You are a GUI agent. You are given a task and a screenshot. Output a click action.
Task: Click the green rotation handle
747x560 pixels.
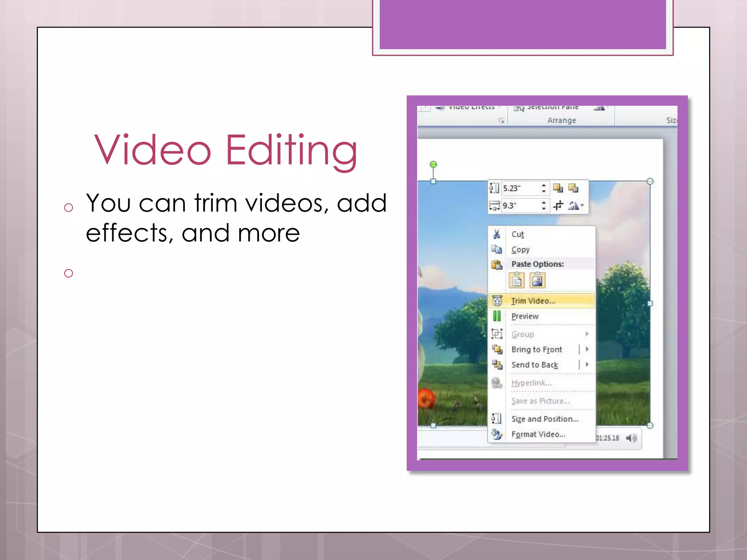[x=433, y=164]
